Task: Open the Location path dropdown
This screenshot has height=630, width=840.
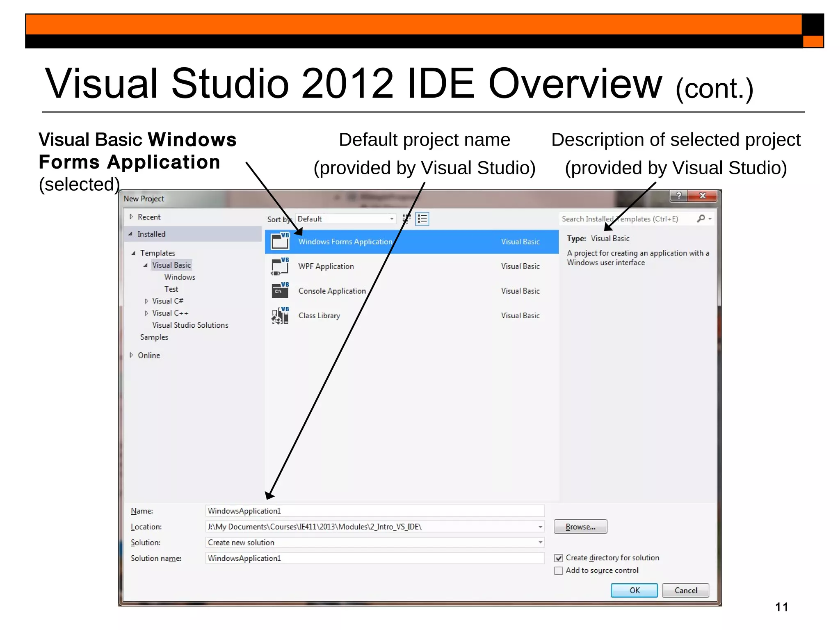Action: (540, 527)
